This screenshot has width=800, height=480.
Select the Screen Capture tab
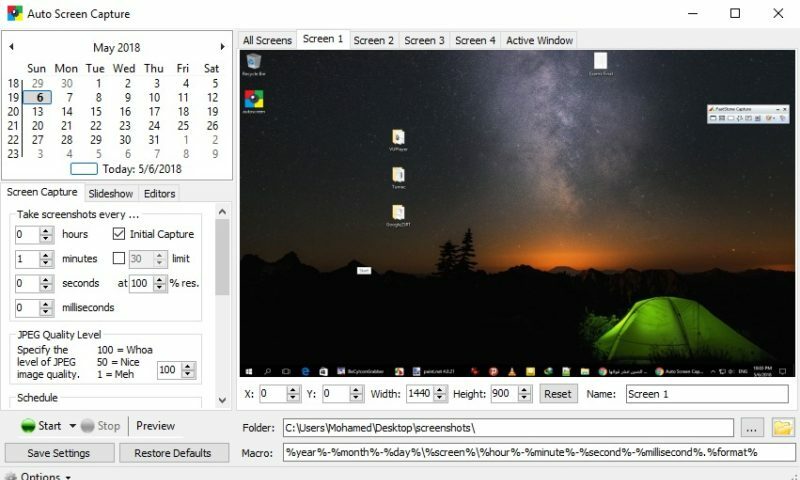tap(42, 192)
